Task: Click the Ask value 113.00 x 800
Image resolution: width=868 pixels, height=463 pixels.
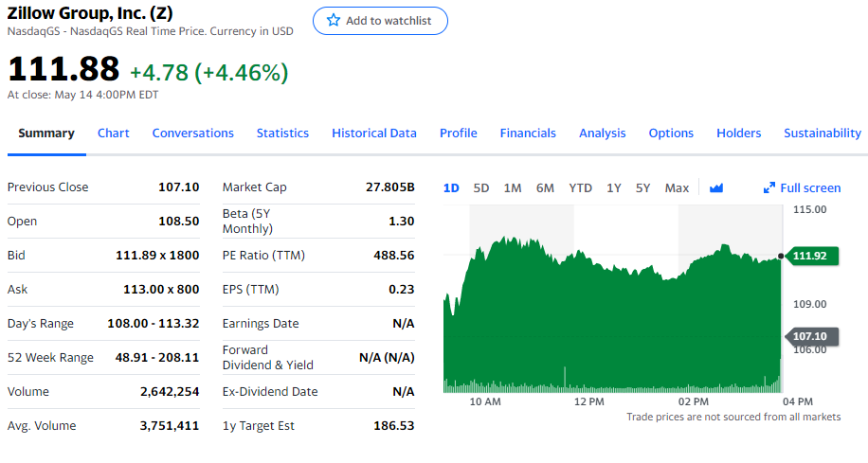Action: pyautogui.click(x=161, y=290)
